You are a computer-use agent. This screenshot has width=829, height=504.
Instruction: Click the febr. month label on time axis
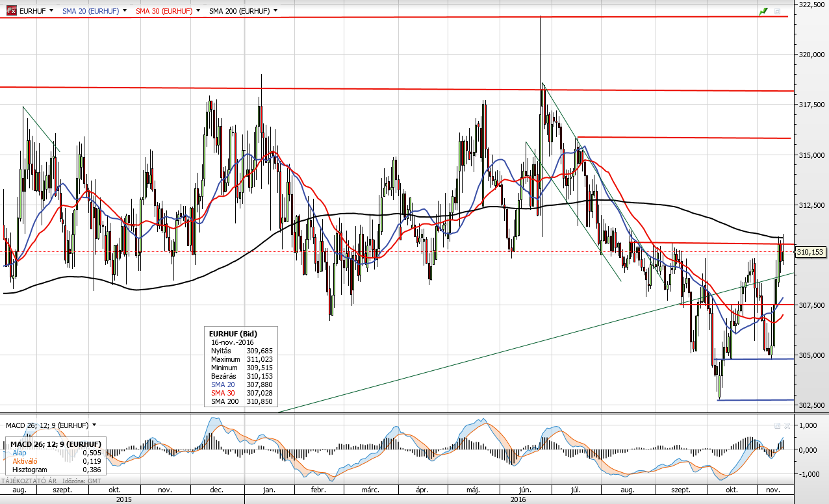click(318, 490)
